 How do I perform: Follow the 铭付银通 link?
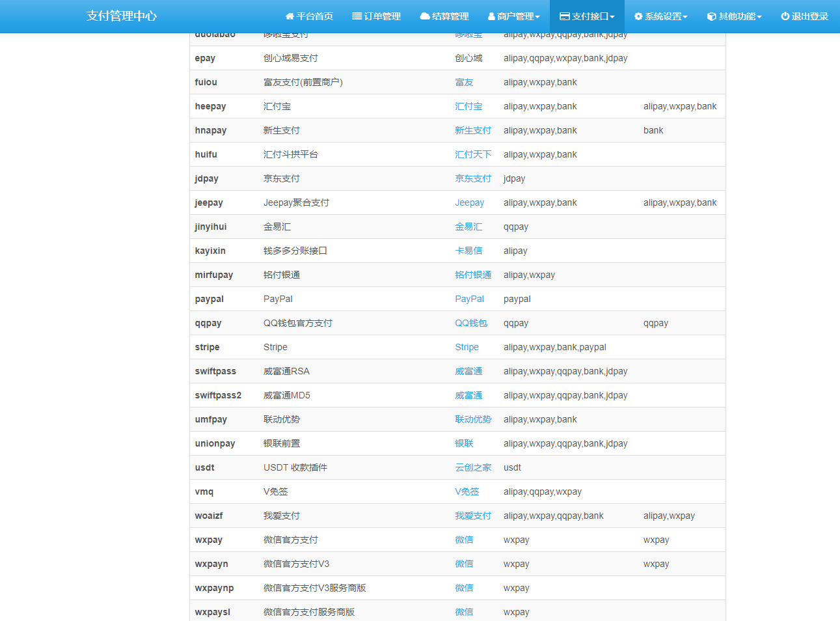click(x=473, y=275)
